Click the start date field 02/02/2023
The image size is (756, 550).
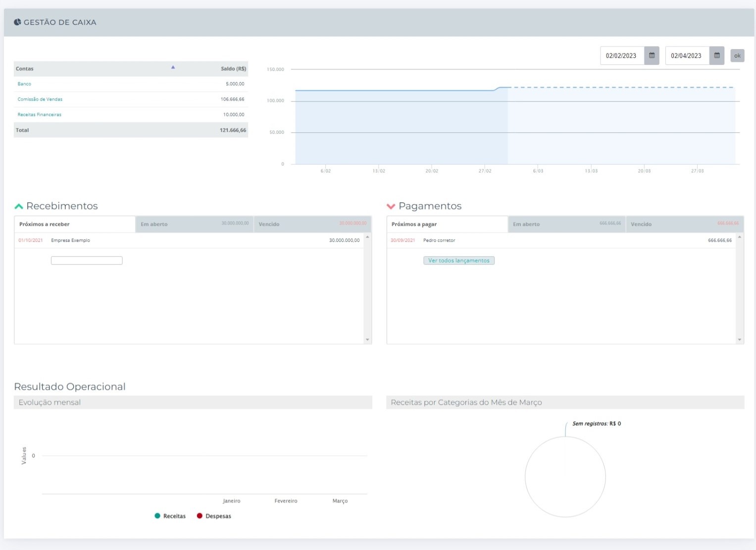tap(621, 55)
